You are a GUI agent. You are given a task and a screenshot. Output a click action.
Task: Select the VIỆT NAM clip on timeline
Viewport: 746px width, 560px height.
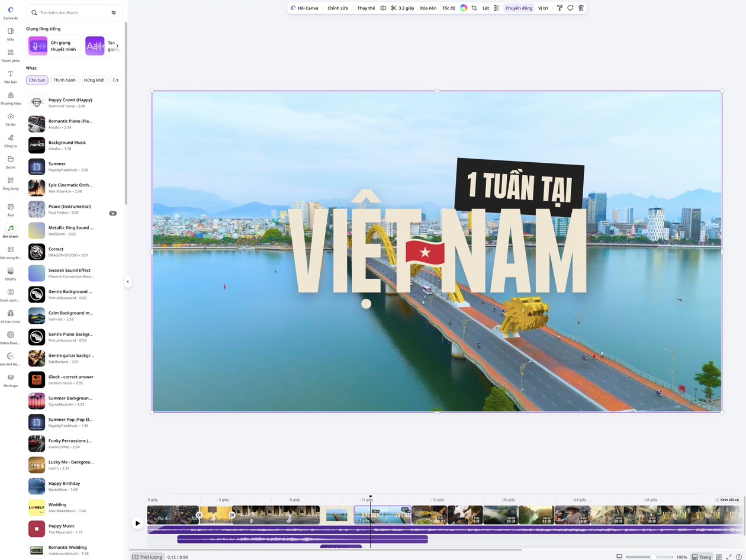pos(382,515)
